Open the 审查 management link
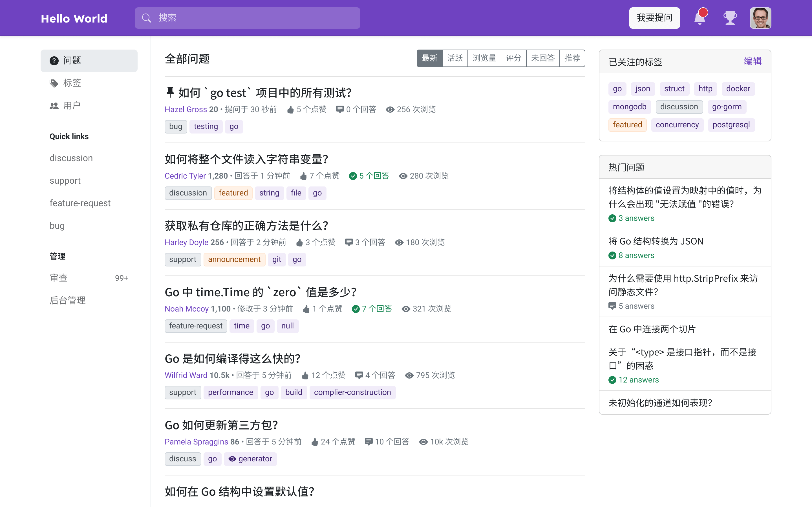Screen dimensions: 812x507 [x=59, y=278]
